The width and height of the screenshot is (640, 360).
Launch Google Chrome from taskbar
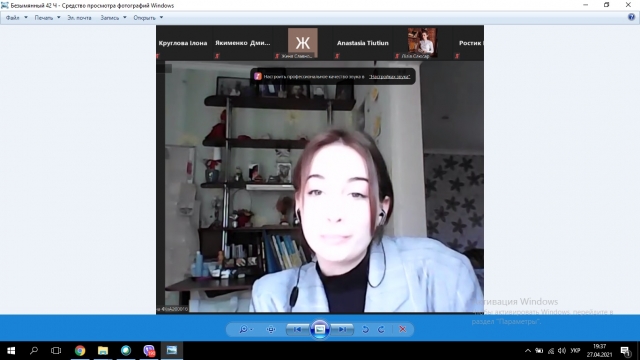pyautogui.click(x=80, y=351)
